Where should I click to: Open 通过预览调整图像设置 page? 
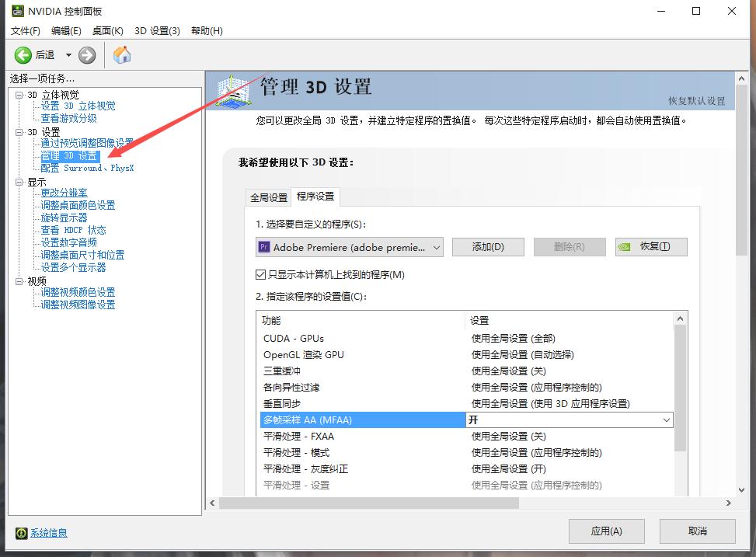[87, 143]
